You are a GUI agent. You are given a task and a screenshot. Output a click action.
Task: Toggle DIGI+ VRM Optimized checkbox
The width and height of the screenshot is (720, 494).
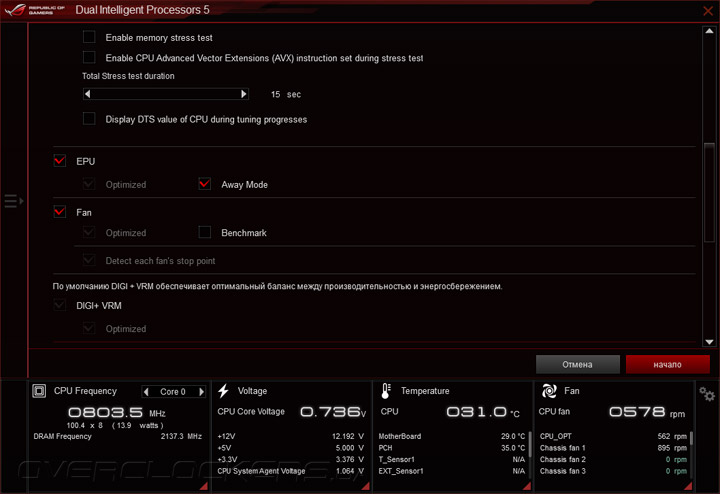pyautogui.click(x=89, y=329)
